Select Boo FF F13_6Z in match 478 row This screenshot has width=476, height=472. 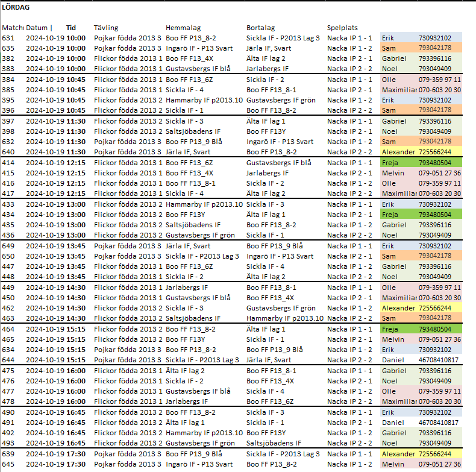270,402
